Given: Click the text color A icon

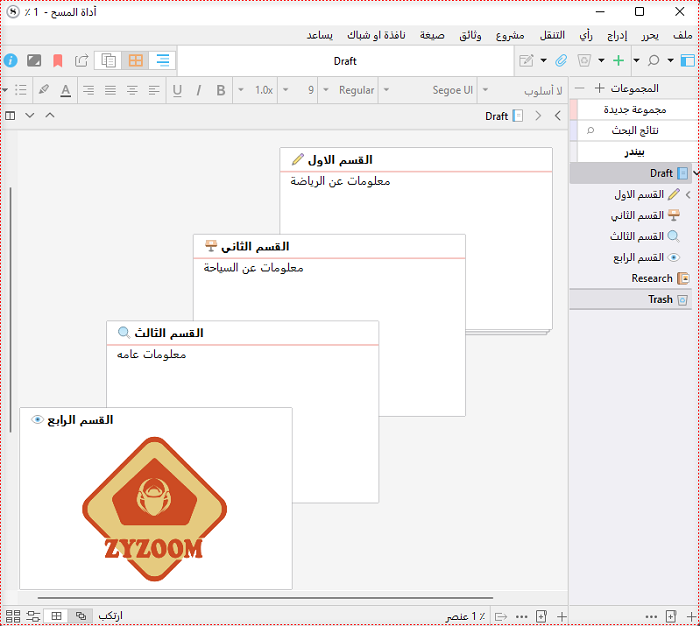Looking at the screenshot, I should pos(66,90).
